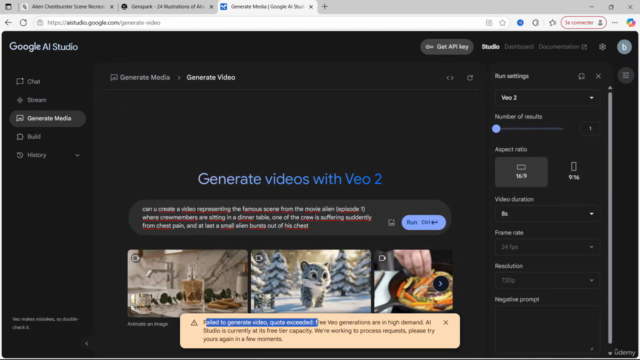Image resolution: width=640 pixels, height=360 pixels.
Task: Switch to Genspark 24 Illustrations tab
Action: (167, 7)
